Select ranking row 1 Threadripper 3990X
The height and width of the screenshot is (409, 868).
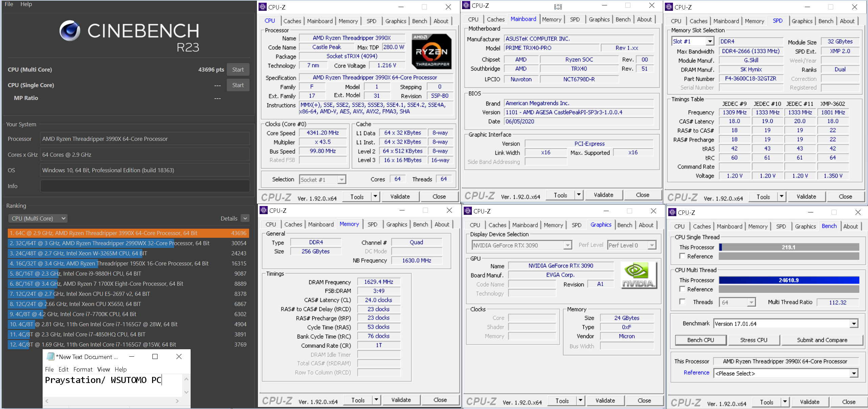(x=128, y=233)
